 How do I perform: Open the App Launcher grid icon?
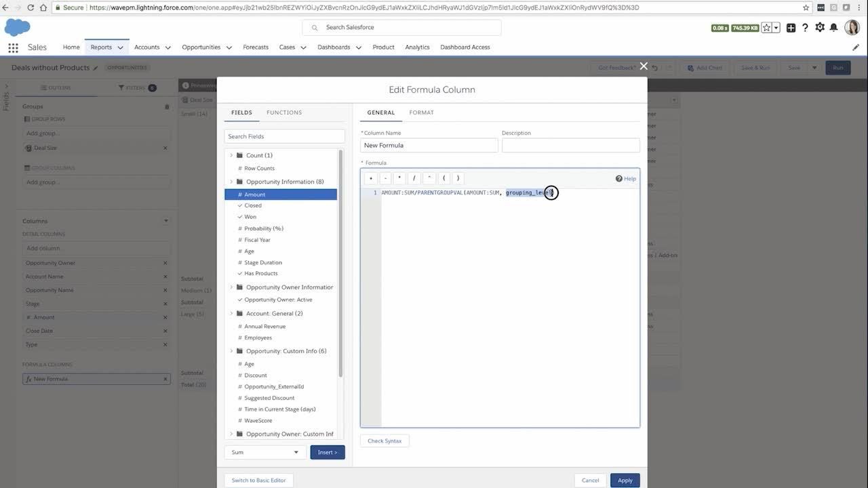[13, 47]
